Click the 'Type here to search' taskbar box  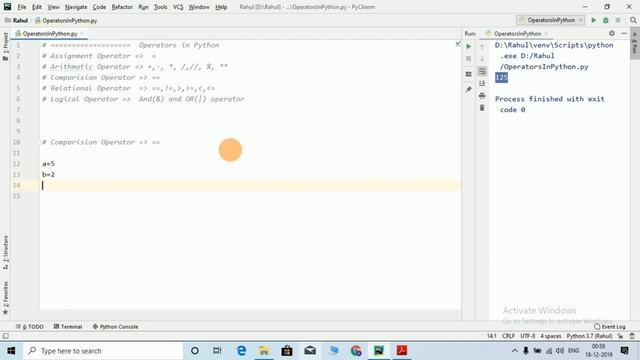103,351
